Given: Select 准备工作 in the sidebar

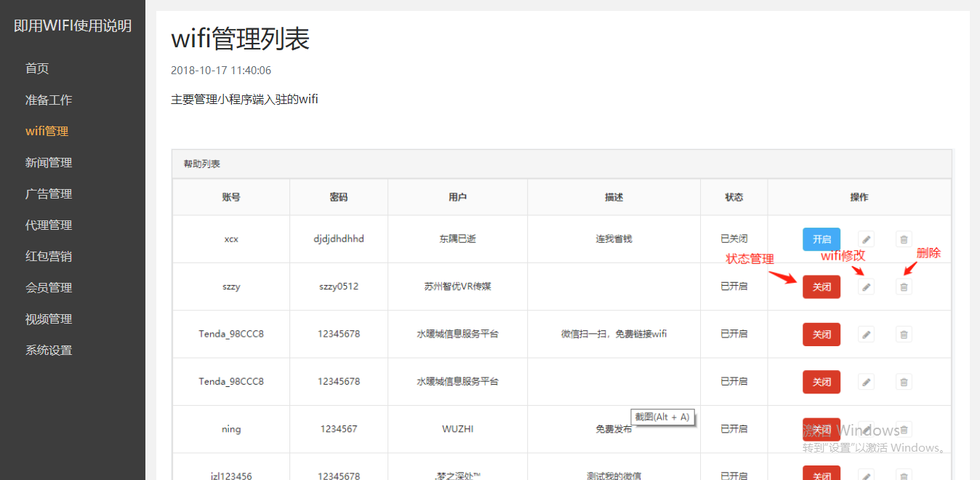Looking at the screenshot, I should 49,100.
